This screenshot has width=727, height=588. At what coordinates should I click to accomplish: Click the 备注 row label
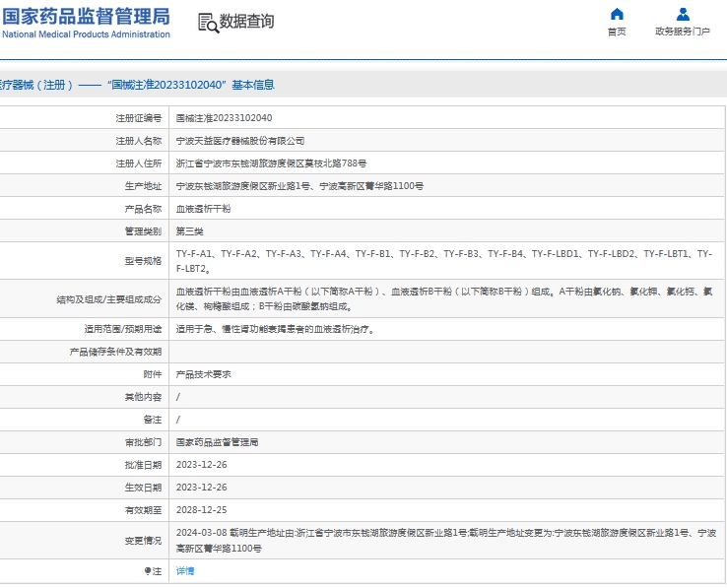153,420
